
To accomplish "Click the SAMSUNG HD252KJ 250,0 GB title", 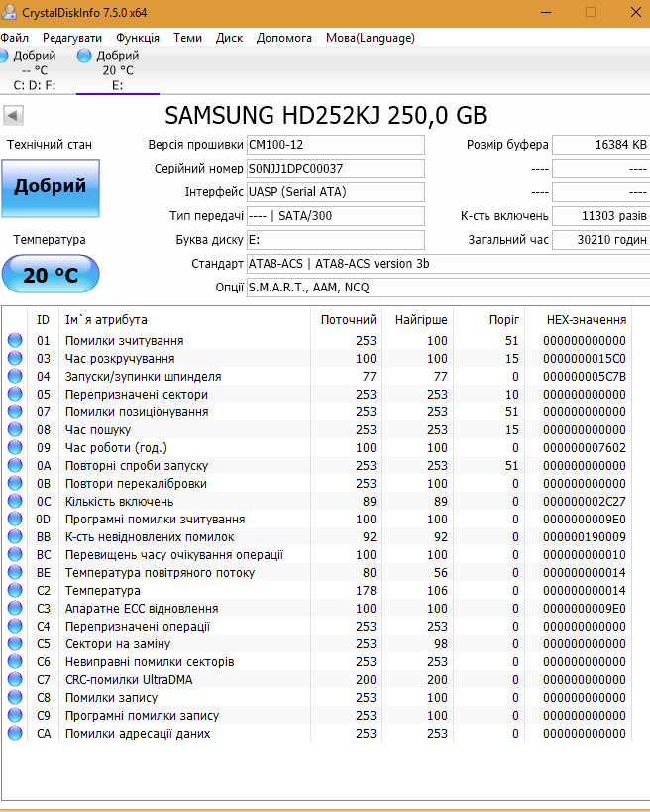I will coord(326,115).
